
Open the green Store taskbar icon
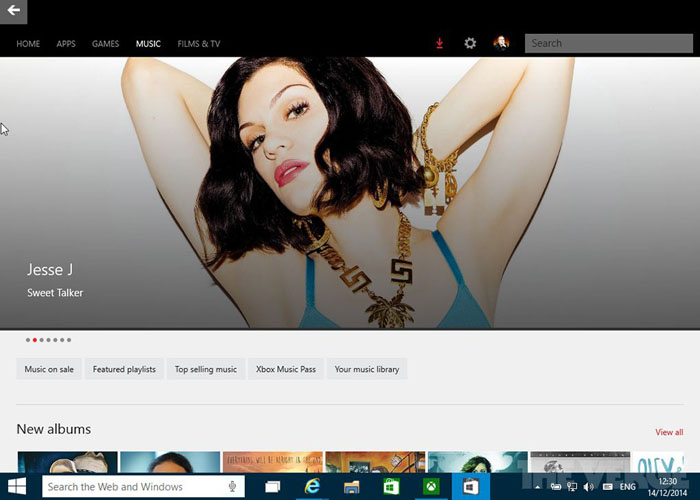click(391, 487)
